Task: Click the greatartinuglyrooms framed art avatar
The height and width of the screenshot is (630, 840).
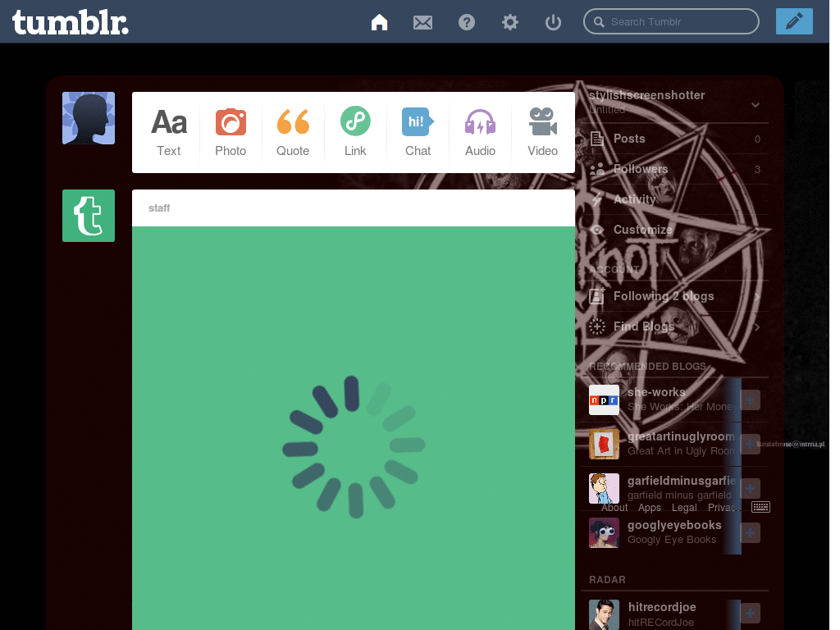Action: [604, 444]
